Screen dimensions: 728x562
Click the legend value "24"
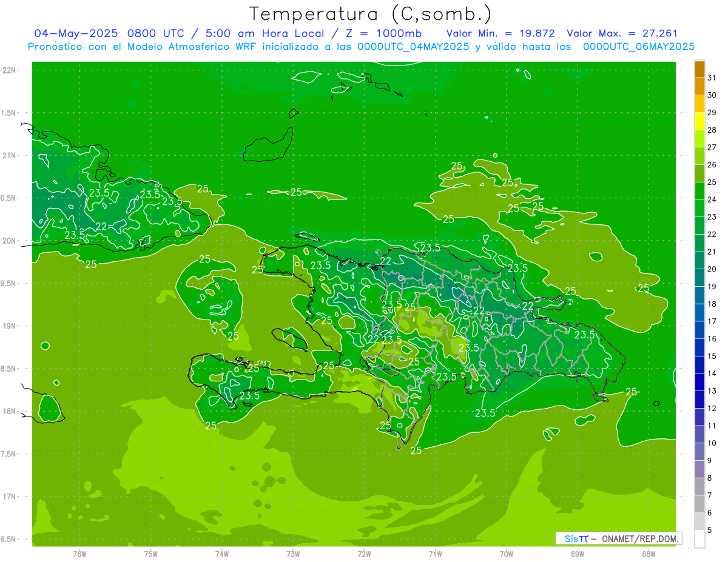(x=712, y=199)
